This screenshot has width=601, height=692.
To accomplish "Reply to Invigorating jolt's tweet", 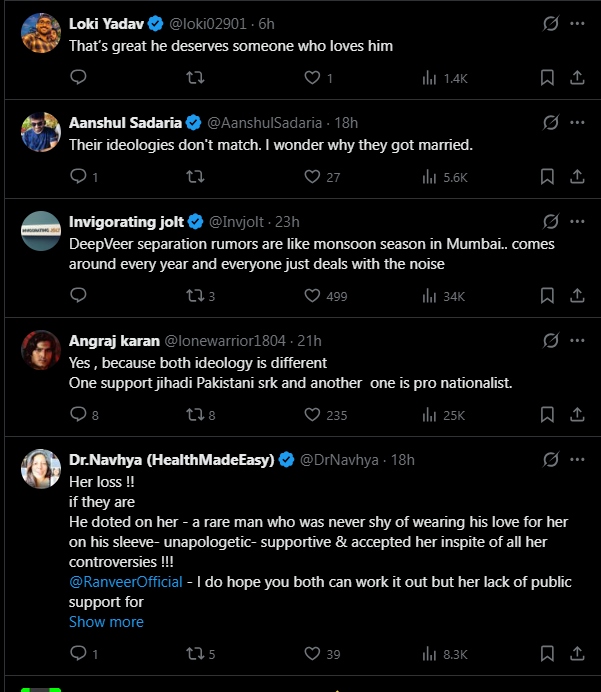I will (79, 295).
